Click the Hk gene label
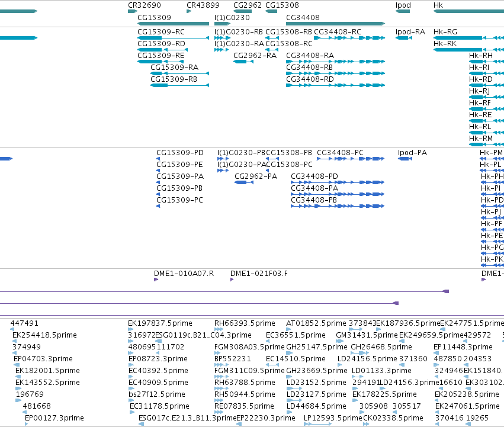 pyautogui.click(x=438, y=5)
